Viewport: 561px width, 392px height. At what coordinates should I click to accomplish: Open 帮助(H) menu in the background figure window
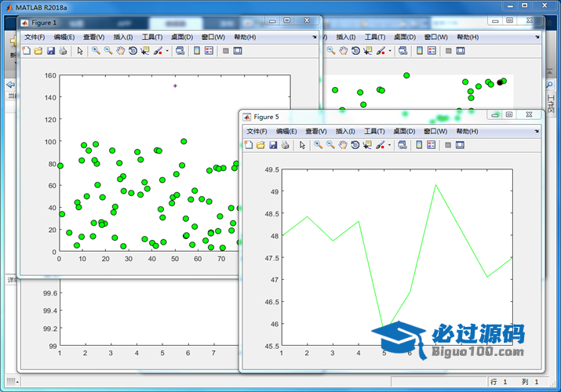point(468,37)
